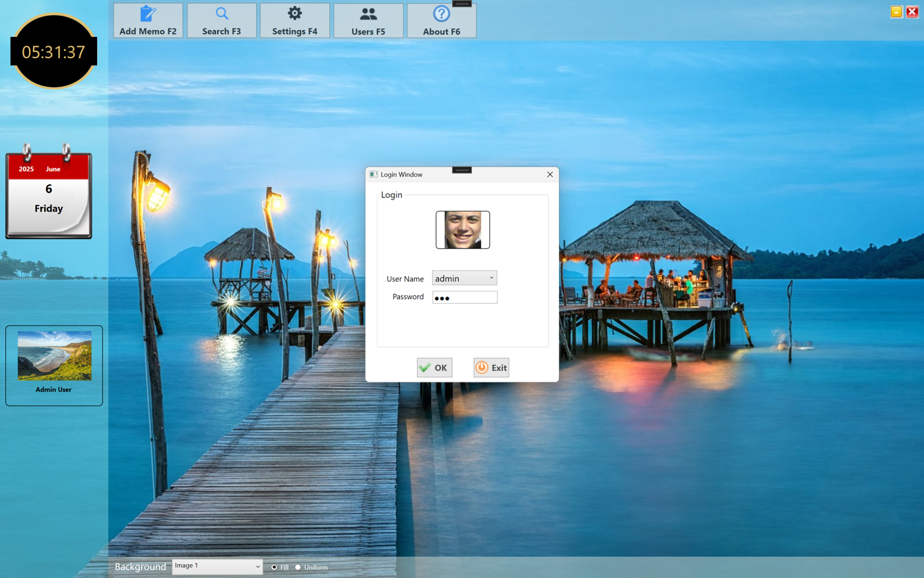
Task: Click the calendar date widget
Action: click(49, 196)
